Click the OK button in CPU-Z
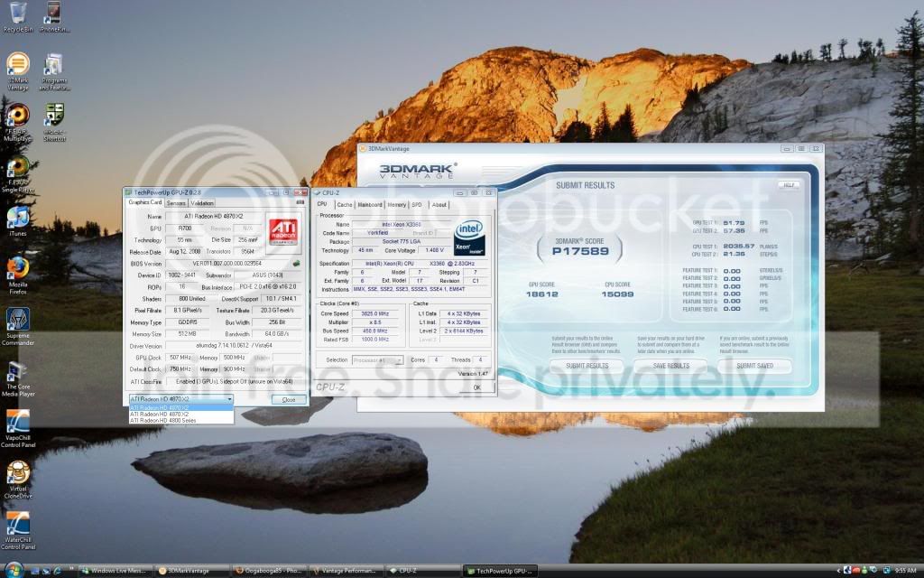The image size is (924, 578). pyautogui.click(x=476, y=387)
